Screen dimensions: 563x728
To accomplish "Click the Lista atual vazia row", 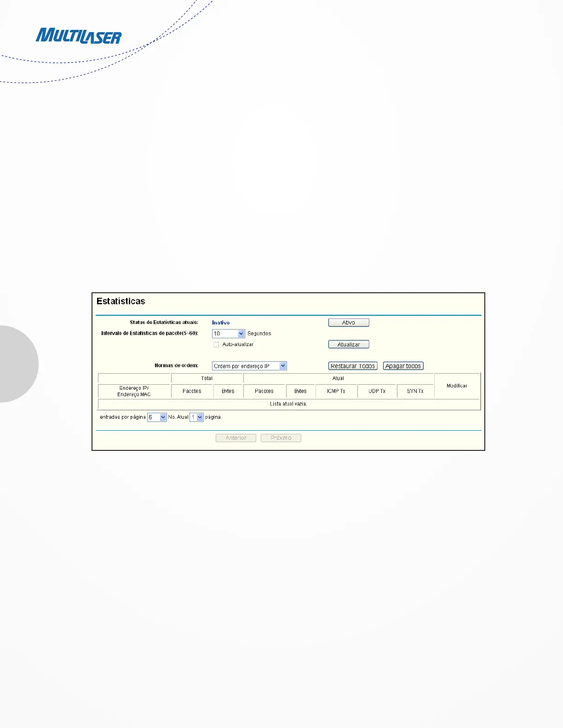I will [288, 404].
